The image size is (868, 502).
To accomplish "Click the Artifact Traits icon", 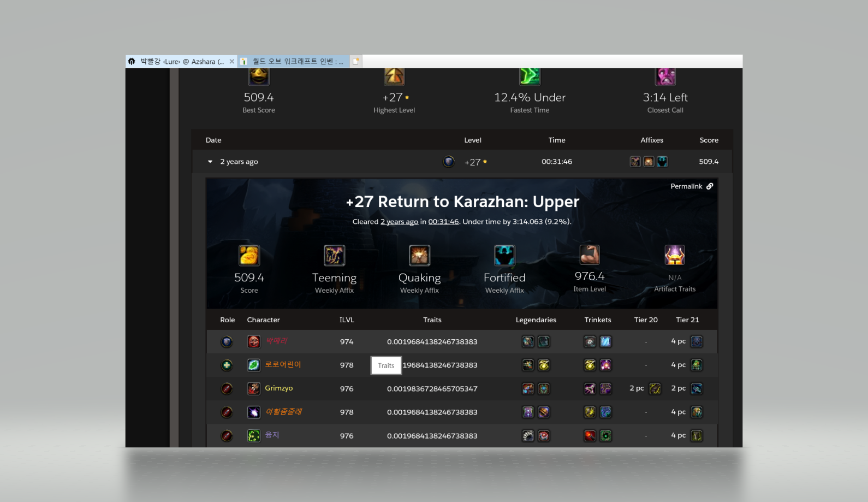I will 675,255.
